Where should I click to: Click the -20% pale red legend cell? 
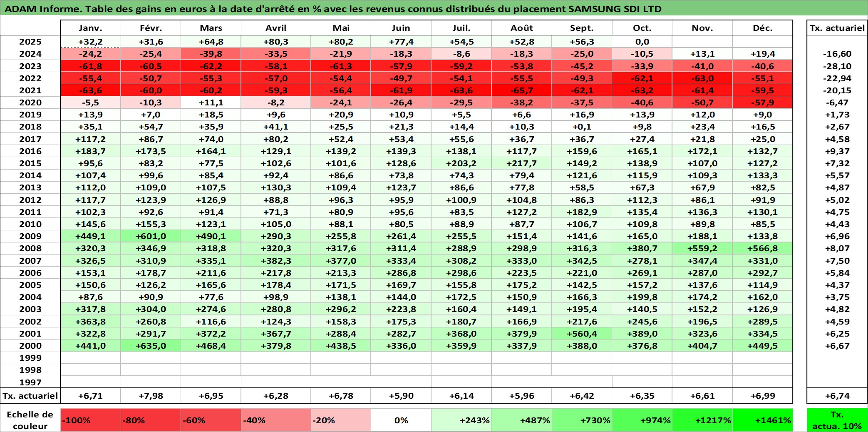click(341, 420)
